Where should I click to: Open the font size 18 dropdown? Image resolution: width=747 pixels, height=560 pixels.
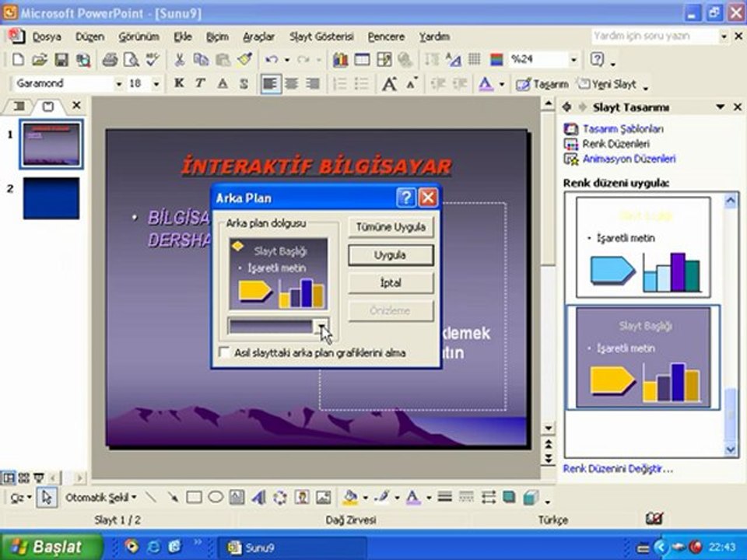(156, 84)
